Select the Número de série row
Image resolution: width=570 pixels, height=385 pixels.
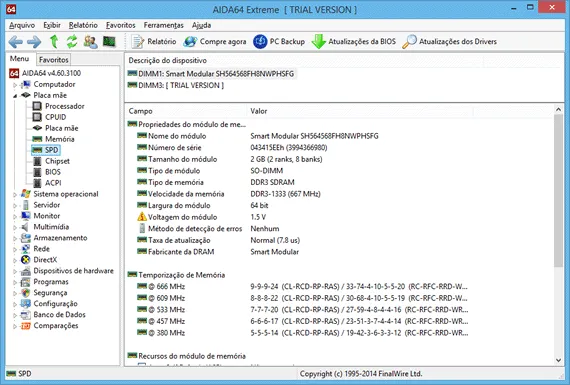pyautogui.click(x=232, y=148)
